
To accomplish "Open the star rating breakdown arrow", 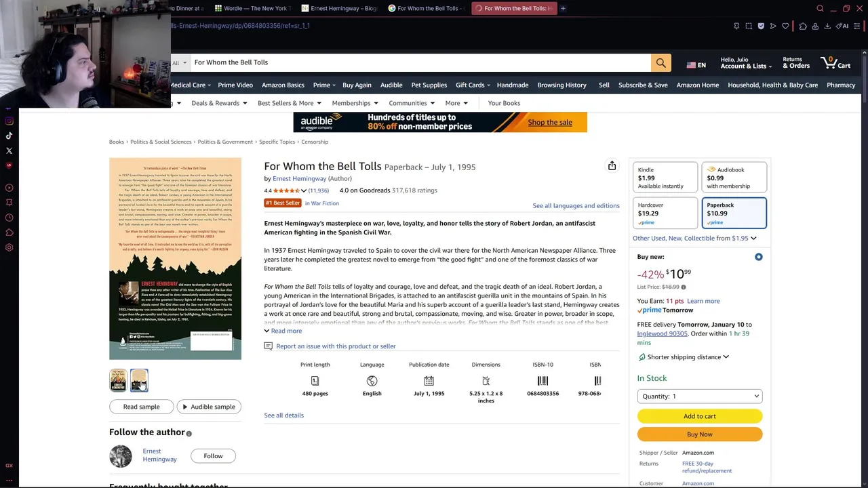I will pos(303,191).
